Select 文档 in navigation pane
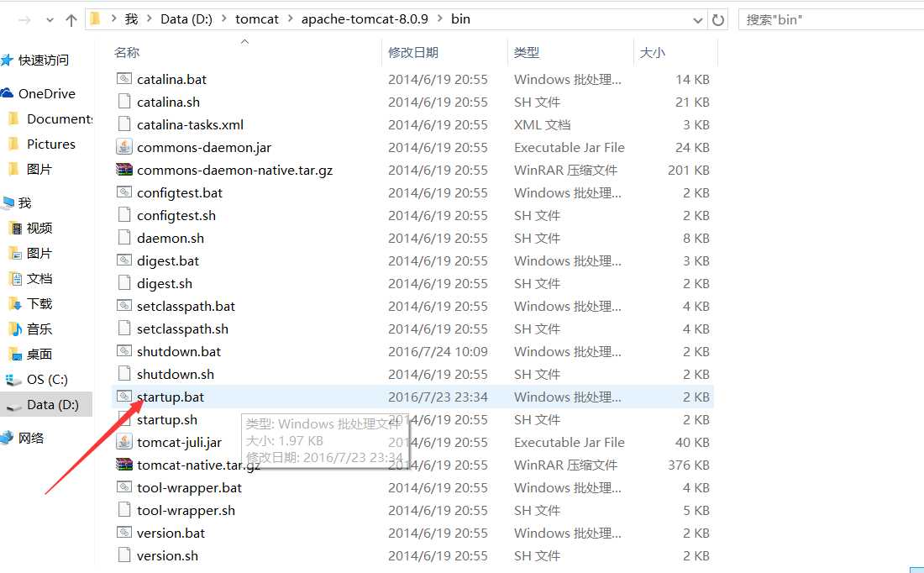Screen dimensions: 924x573 click(39, 278)
